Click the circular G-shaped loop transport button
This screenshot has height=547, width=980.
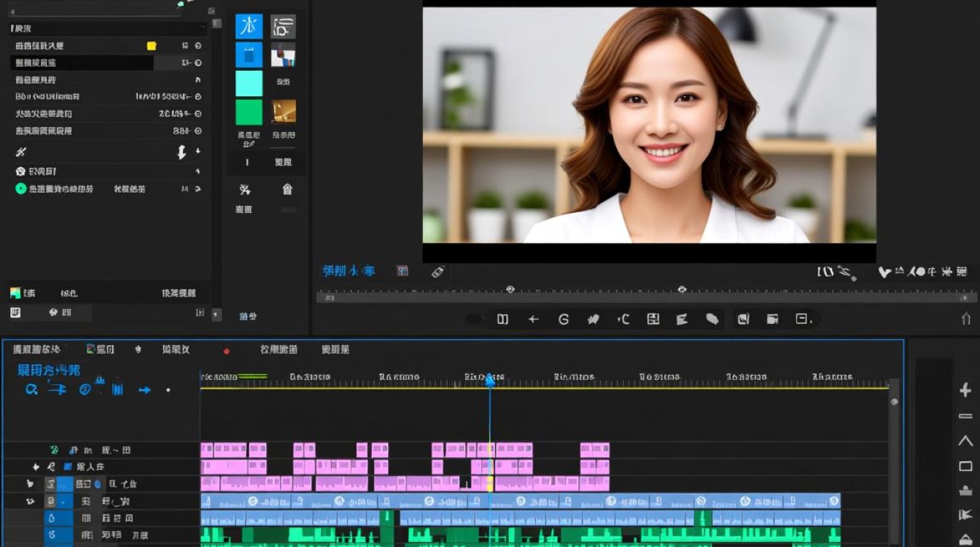[x=564, y=319]
